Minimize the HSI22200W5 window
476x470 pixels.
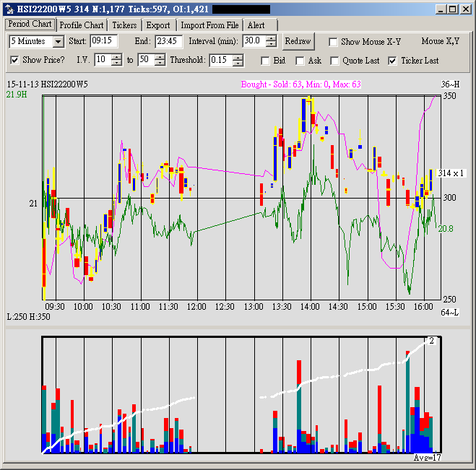[x=441, y=9]
